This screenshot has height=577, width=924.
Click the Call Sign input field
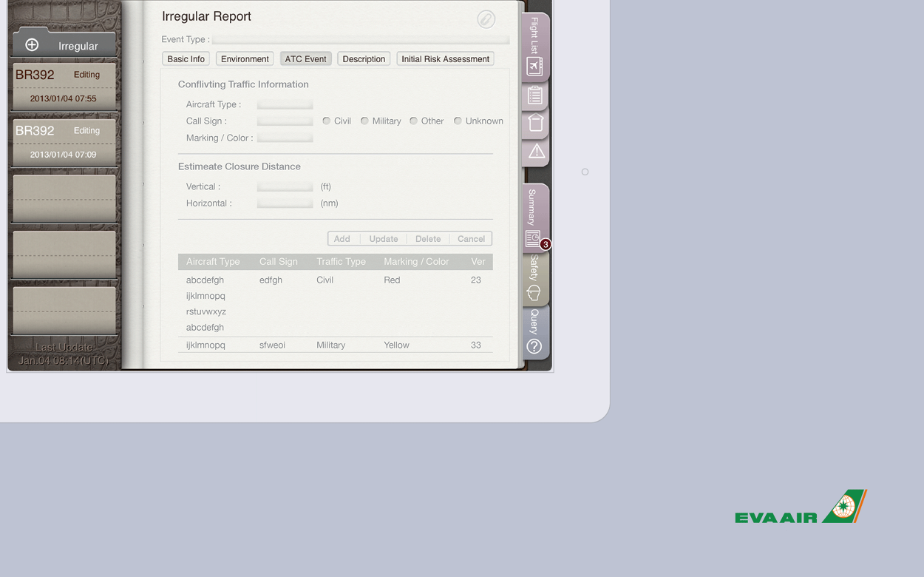coord(285,121)
